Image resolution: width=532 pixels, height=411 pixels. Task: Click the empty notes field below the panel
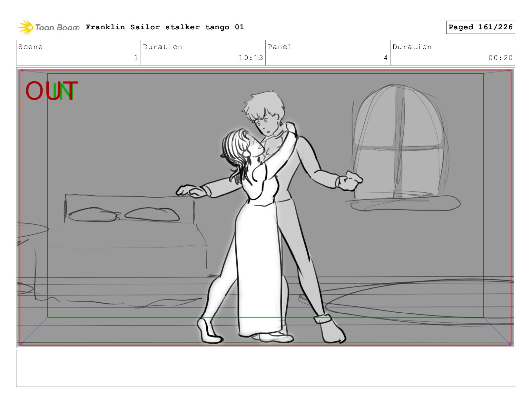tap(265, 368)
